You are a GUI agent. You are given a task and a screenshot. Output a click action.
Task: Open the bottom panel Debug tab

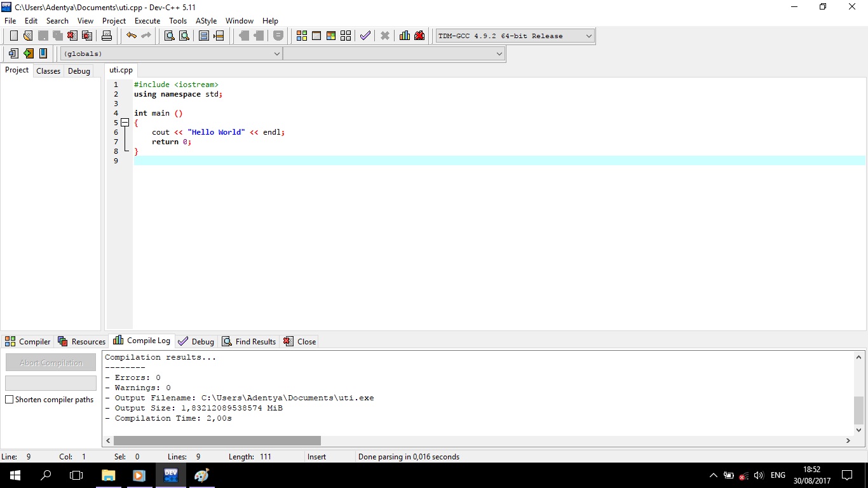click(x=196, y=341)
